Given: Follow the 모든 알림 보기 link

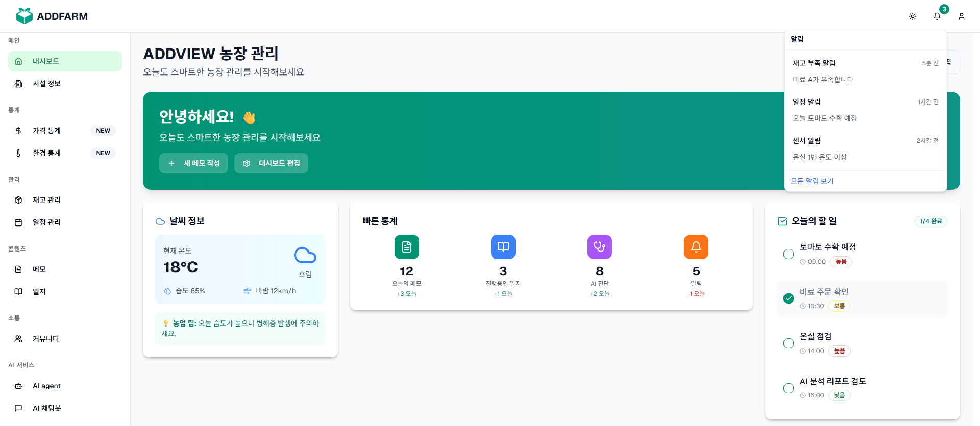Looking at the screenshot, I should tap(812, 181).
